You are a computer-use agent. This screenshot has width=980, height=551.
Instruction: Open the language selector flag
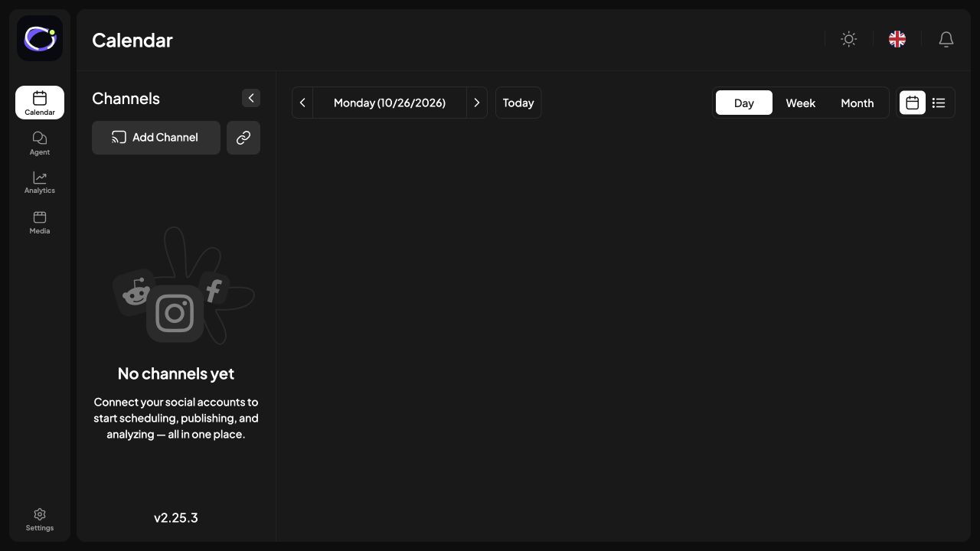coord(897,39)
